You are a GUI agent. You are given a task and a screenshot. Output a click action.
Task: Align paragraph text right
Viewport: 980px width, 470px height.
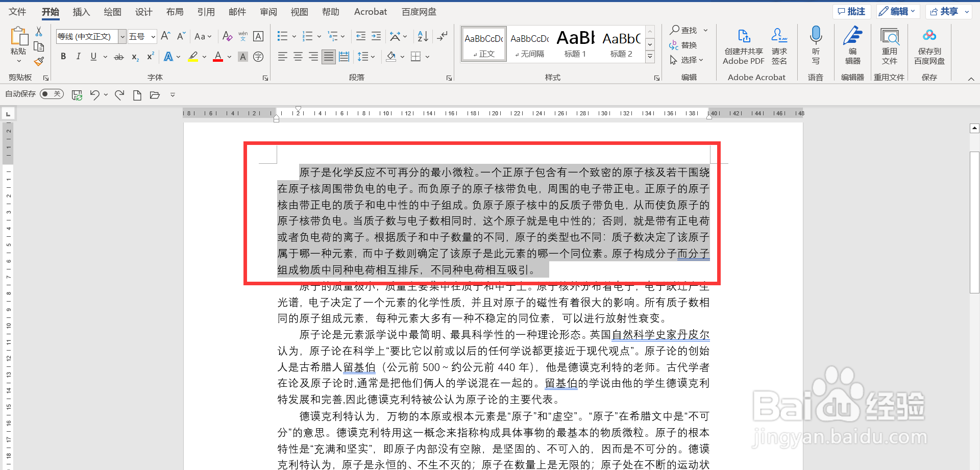click(x=313, y=57)
